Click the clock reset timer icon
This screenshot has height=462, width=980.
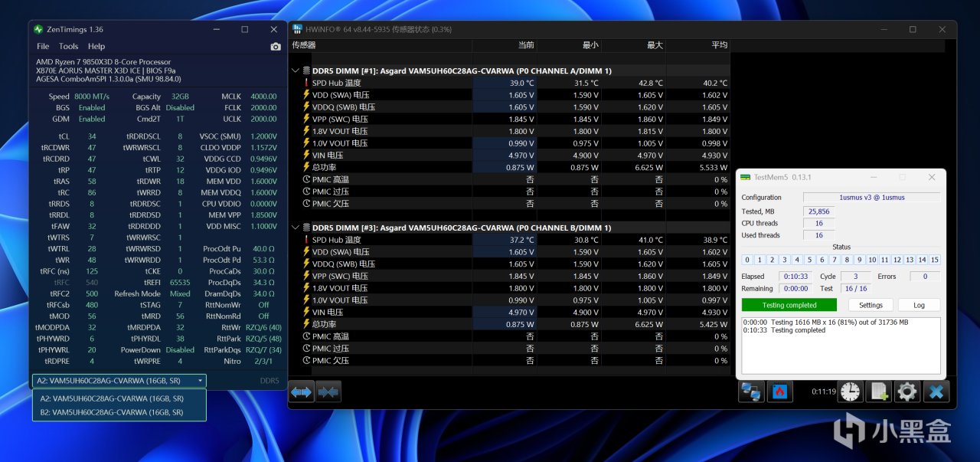850,392
